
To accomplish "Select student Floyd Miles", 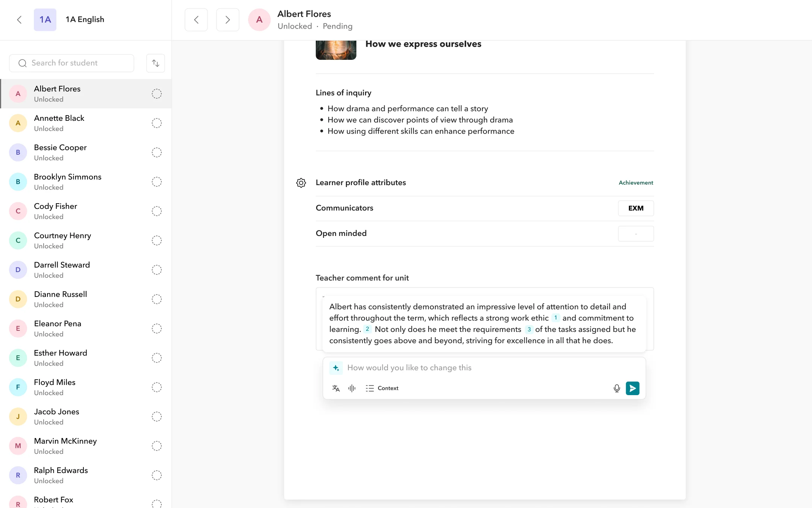I will tap(86, 387).
